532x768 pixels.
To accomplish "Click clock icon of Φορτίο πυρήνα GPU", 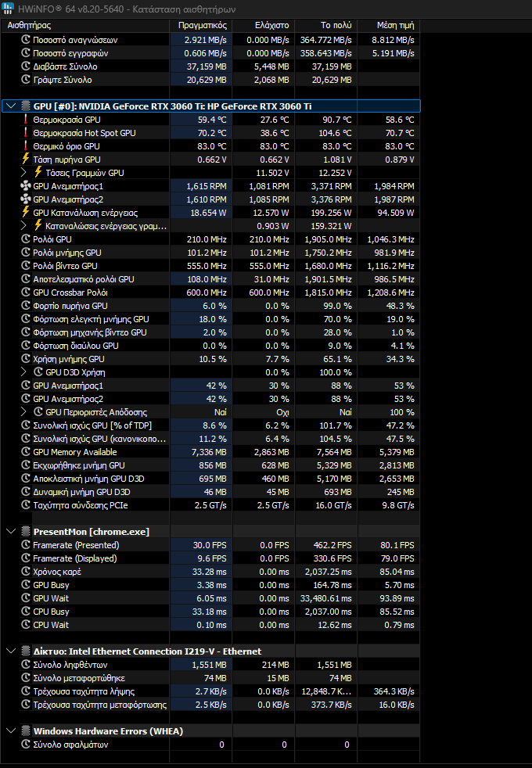I will click(x=26, y=305).
